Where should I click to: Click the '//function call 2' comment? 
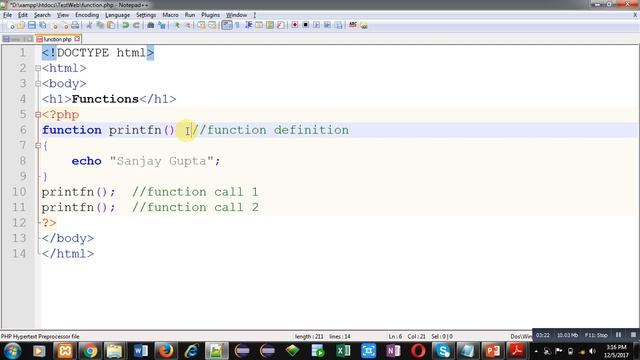195,207
